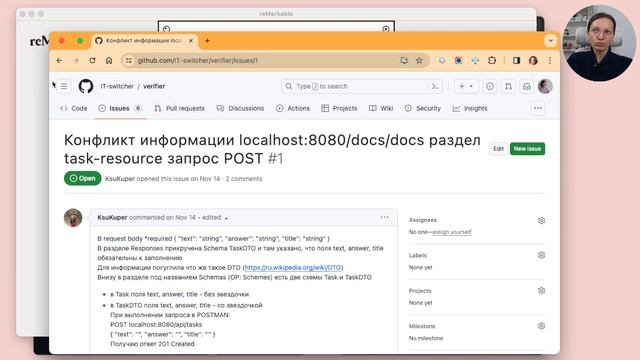Click the 'POST localhost:8080/api/tasks' line
Viewport: 640px width, 360px height.
tap(156, 324)
